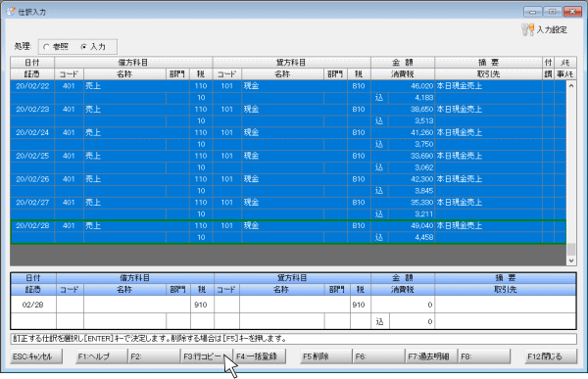The height and width of the screenshot is (379, 588).
Task: Click the tax amount 4,183 cell
Action: click(412, 98)
